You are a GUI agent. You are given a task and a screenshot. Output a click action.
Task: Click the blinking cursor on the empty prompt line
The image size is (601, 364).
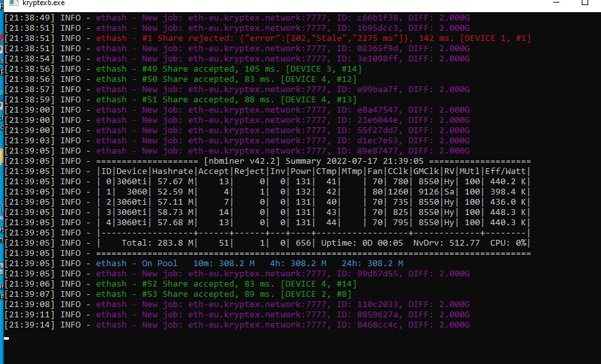pyautogui.click(x=6, y=338)
